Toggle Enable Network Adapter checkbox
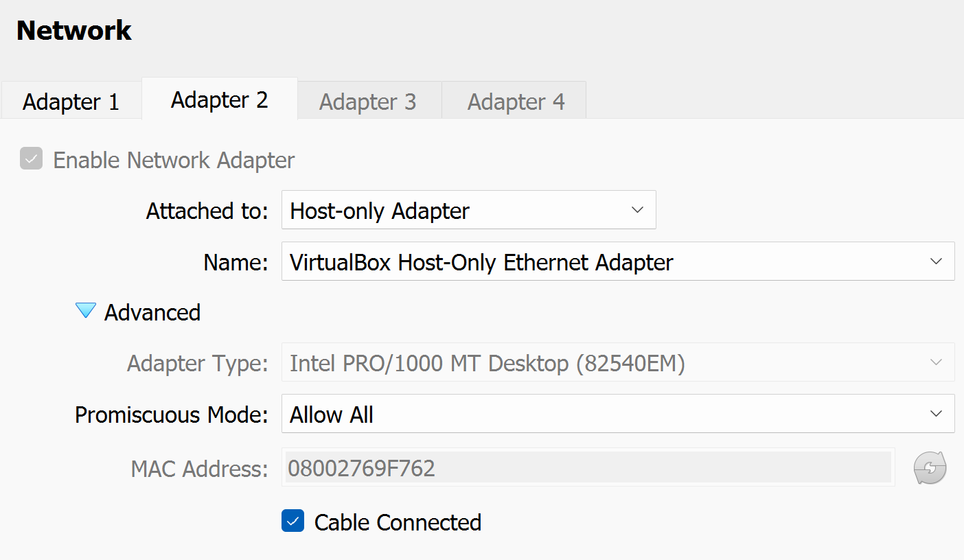 [x=32, y=159]
